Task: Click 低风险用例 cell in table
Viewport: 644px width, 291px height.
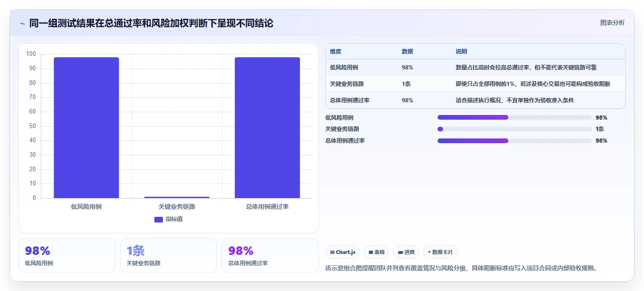Action: click(x=344, y=68)
